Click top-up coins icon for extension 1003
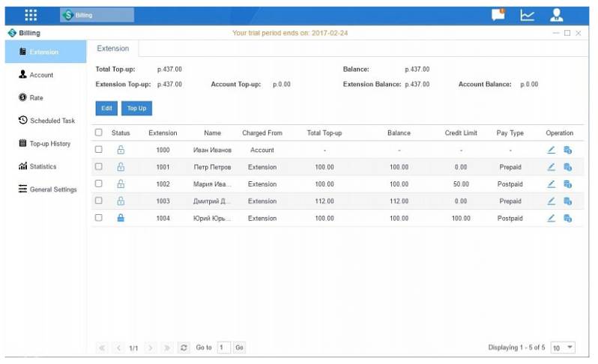598x364 pixels. point(567,201)
